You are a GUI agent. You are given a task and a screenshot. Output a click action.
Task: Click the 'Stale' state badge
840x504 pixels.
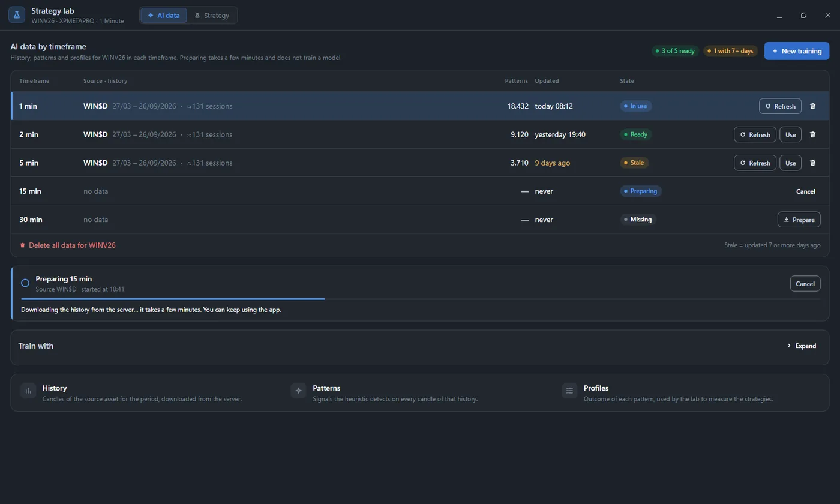click(x=634, y=163)
